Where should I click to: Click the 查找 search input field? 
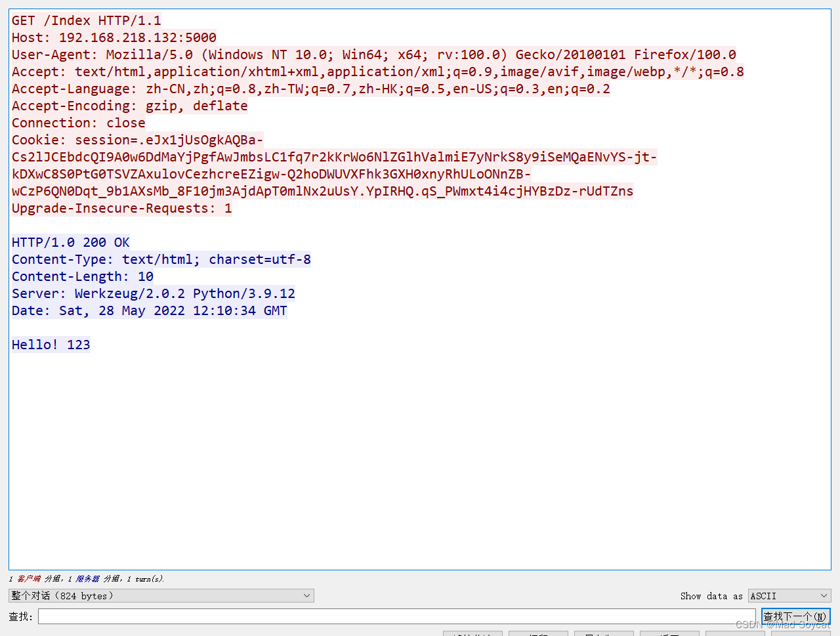coord(396,616)
